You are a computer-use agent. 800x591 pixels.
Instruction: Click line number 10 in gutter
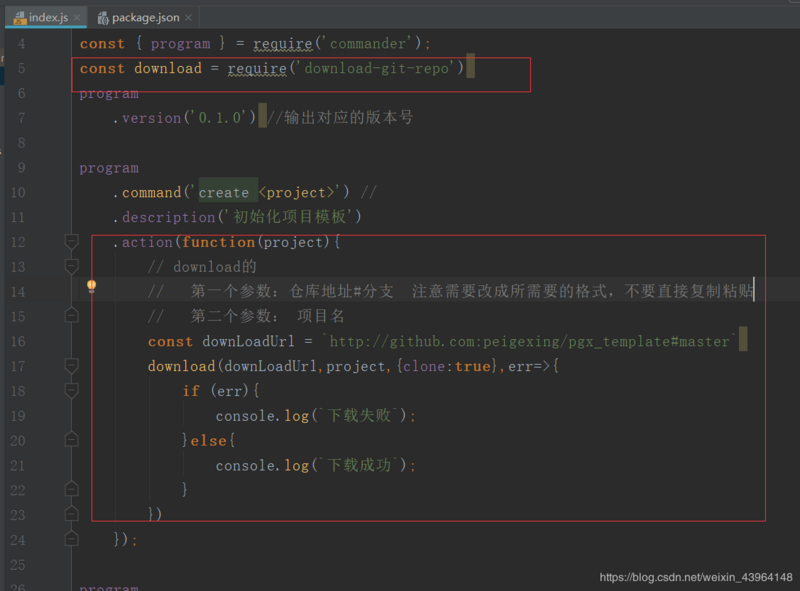[18, 192]
